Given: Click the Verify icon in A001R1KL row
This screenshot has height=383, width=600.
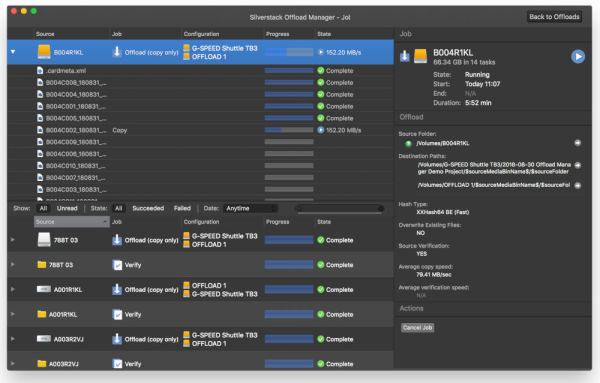Looking at the screenshot, I should 117,315.
